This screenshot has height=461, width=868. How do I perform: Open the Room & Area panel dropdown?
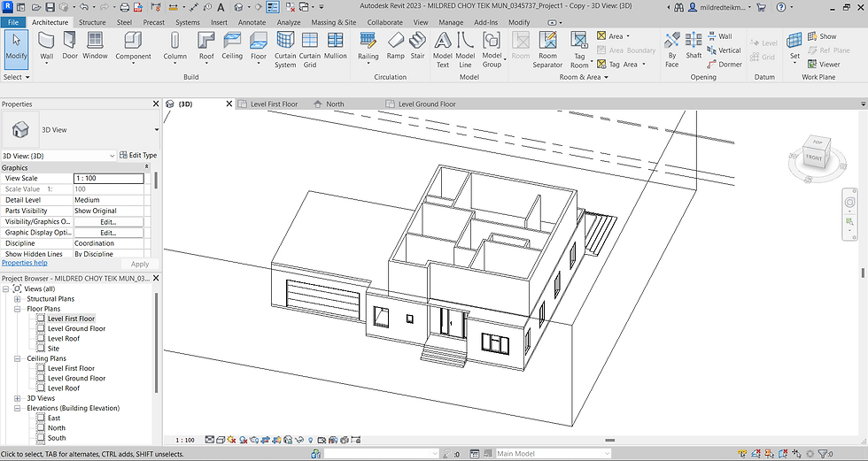point(584,77)
